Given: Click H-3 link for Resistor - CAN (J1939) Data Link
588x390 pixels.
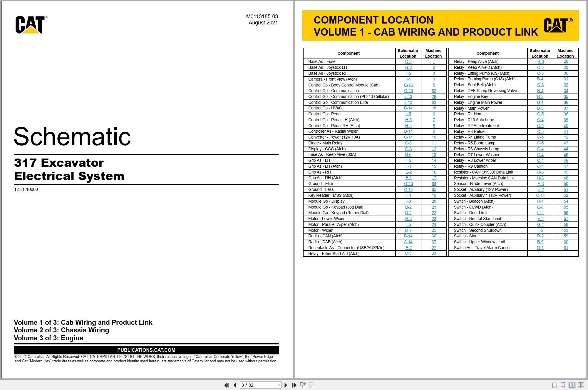Looking at the screenshot, I should (x=540, y=172).
